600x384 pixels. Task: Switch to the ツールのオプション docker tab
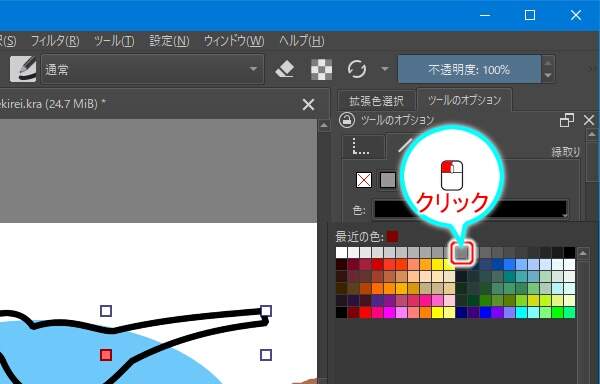pyautogui.click(x=464, y=100)
